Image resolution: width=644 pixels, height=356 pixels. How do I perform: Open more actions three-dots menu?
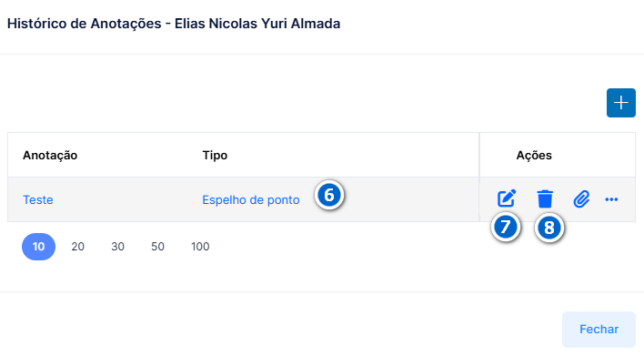(x=611, y=199)
